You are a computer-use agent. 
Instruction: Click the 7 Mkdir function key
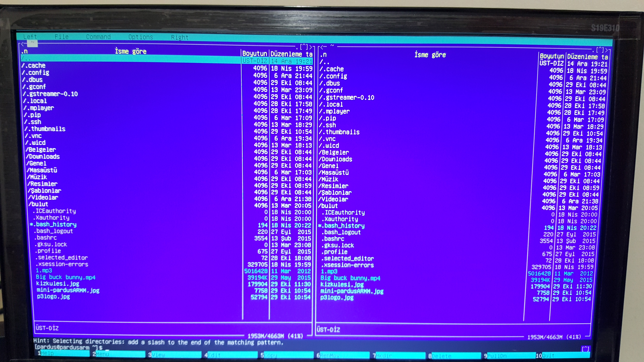(x=399, y=355)
